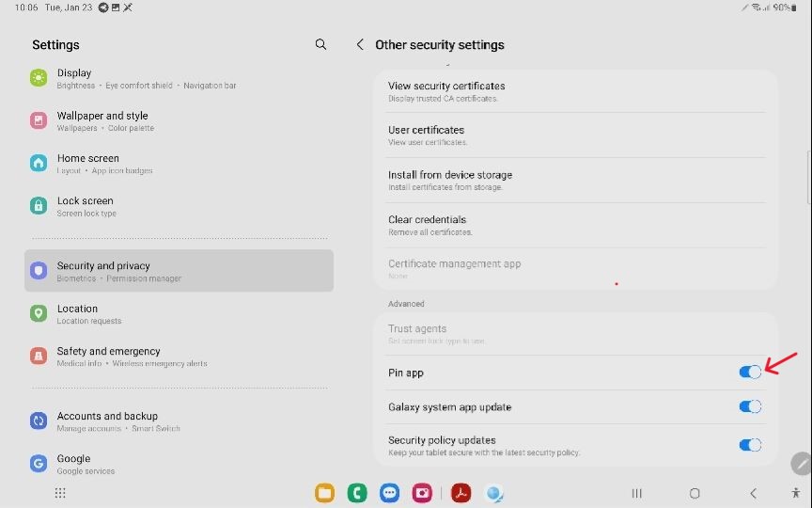Tap the Back navigation button in the taskbar

[x=754, y=493]
